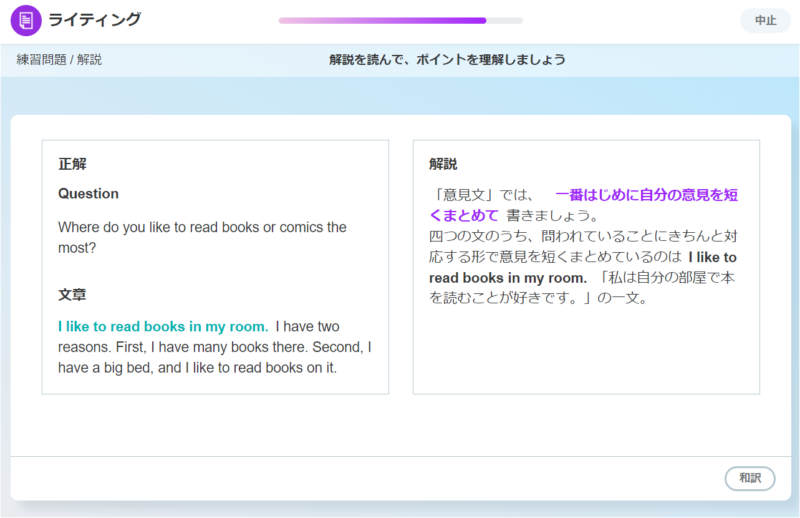
Task: Click the ライティング title in the header
Action: [95, 20]
